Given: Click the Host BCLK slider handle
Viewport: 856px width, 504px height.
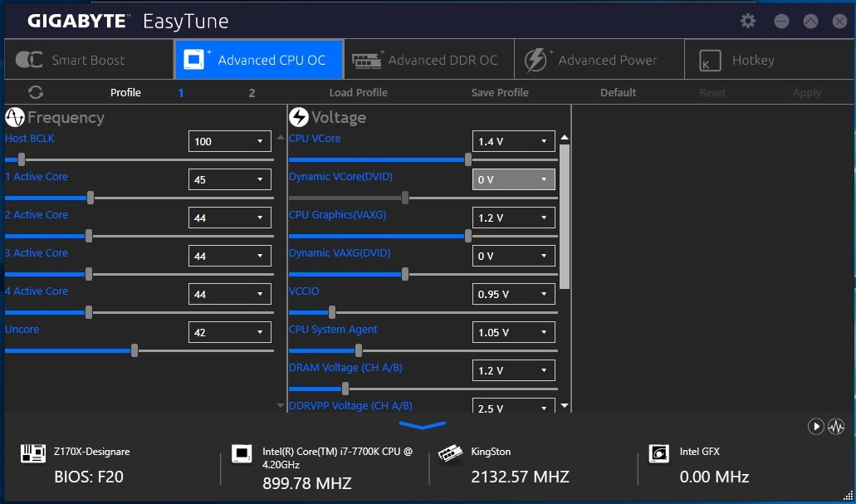Looking at the screenshot, I should click(22, 159).
